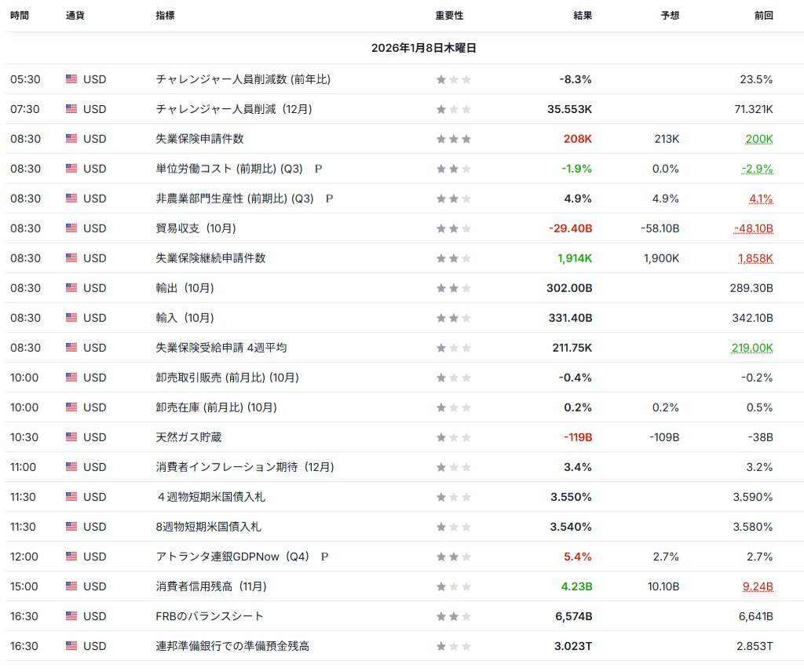Open the 輸出（10月）indicator

coord(185,288)
